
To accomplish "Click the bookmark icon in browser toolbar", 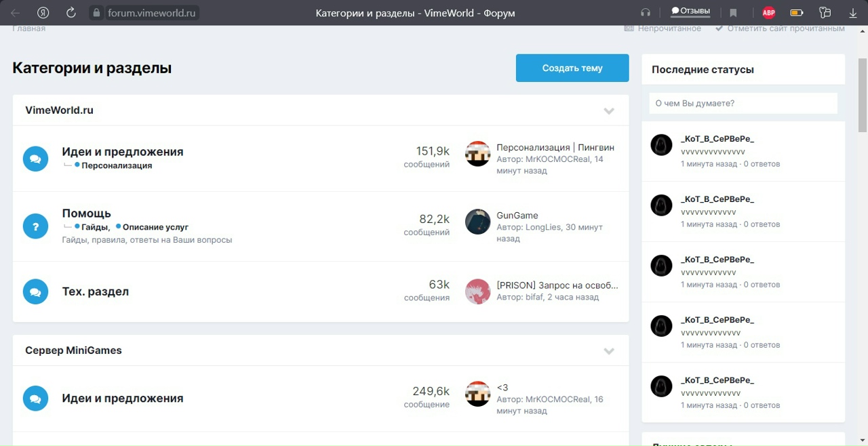I will tap(733, 13).
